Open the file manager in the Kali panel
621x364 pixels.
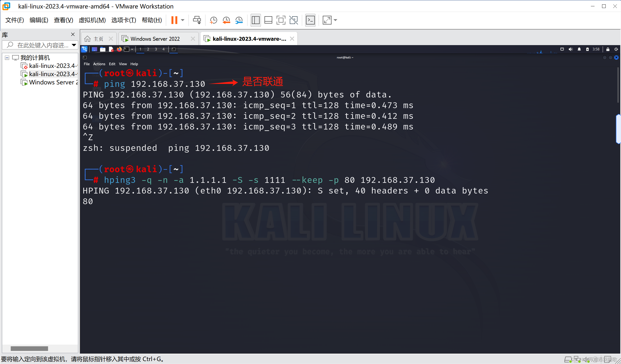(x=103, y=49)
